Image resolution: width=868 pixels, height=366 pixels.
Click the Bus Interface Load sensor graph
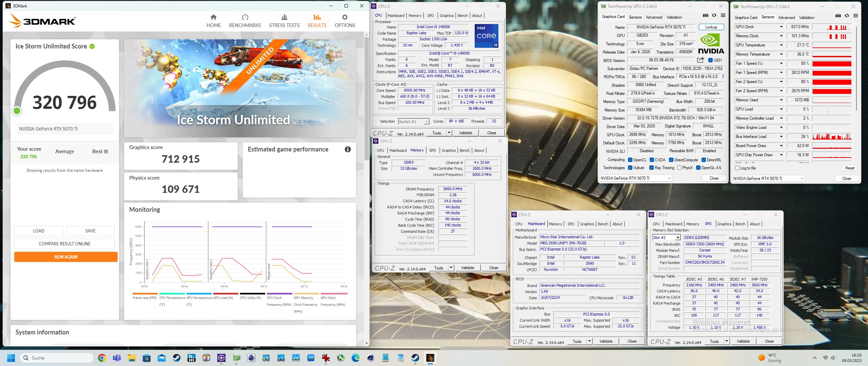tap(831, 137)
